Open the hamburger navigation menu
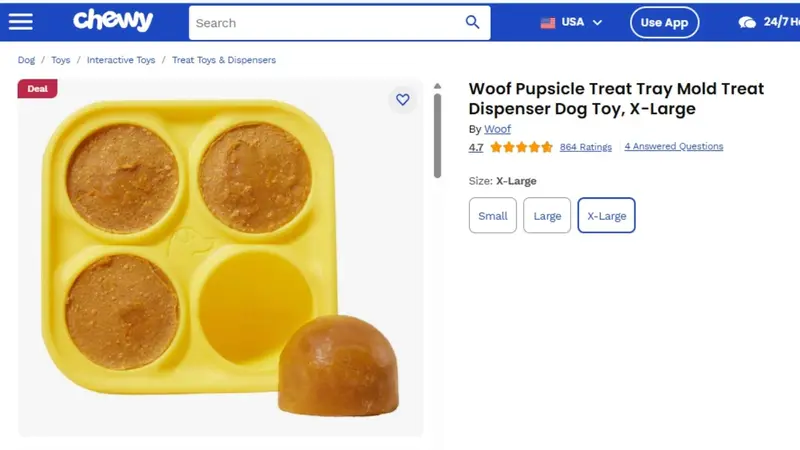Viewport: 800px width, 450px height. (x=20, y=22)
